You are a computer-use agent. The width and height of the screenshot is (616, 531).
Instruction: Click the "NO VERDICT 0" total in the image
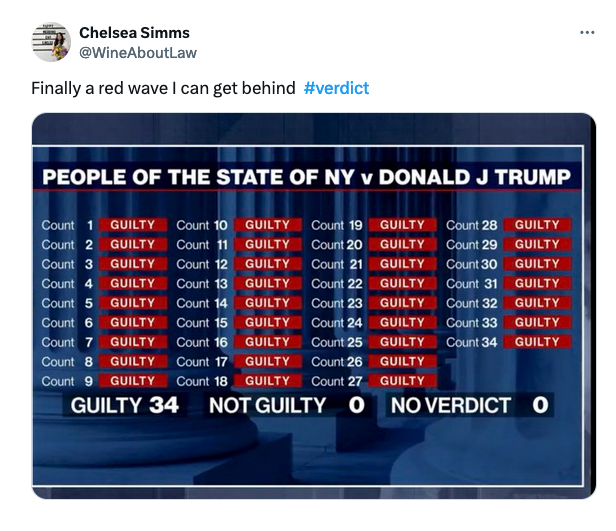pos(469,406)
